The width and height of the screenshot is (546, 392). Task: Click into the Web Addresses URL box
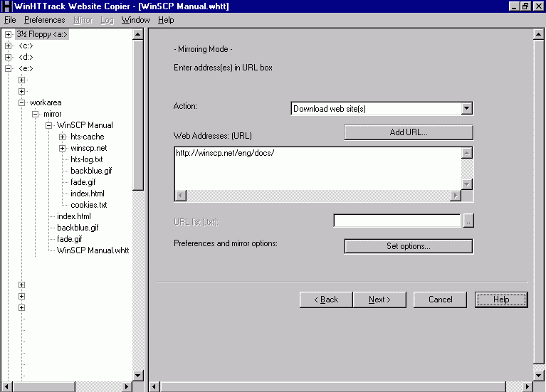click(x=317, y=169)
